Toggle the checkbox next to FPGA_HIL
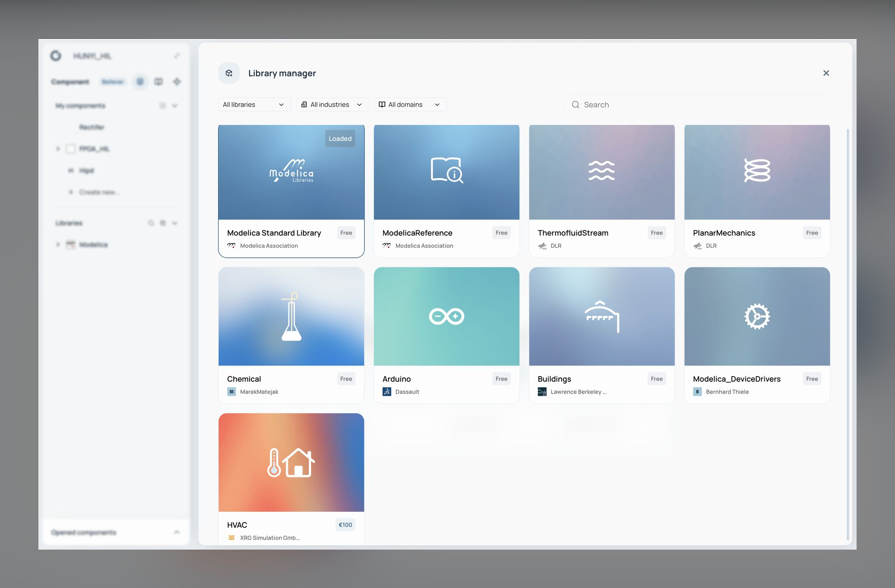The height and width of the screenshot is (588, 895). (x=70, y=149)
